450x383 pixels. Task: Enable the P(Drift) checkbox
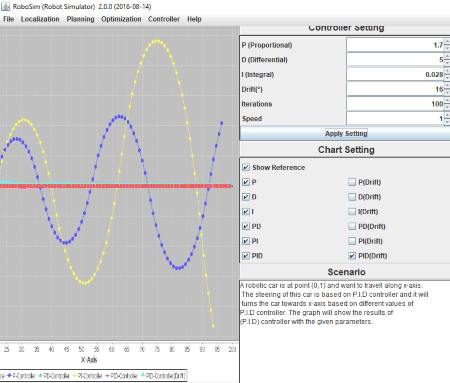pos(352,182)
